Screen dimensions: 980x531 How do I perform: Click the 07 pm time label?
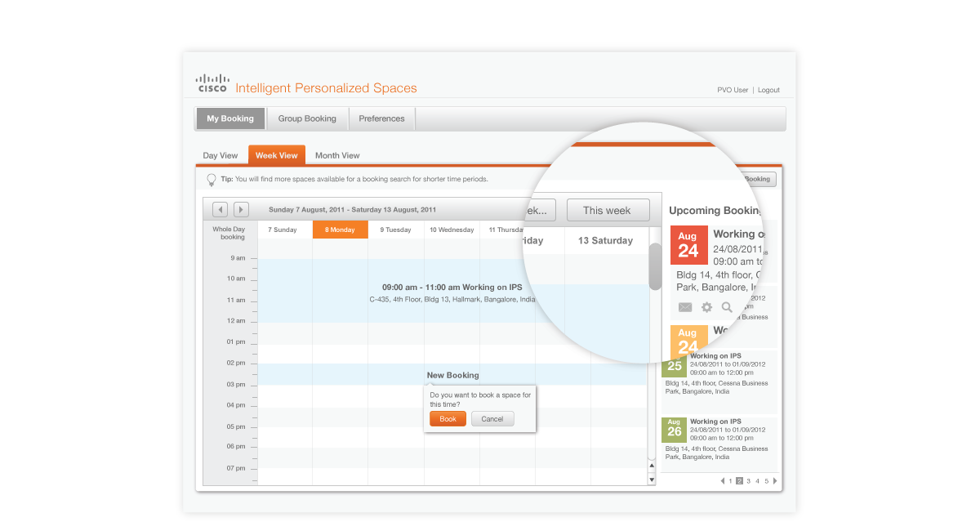(x=236, y=468)
